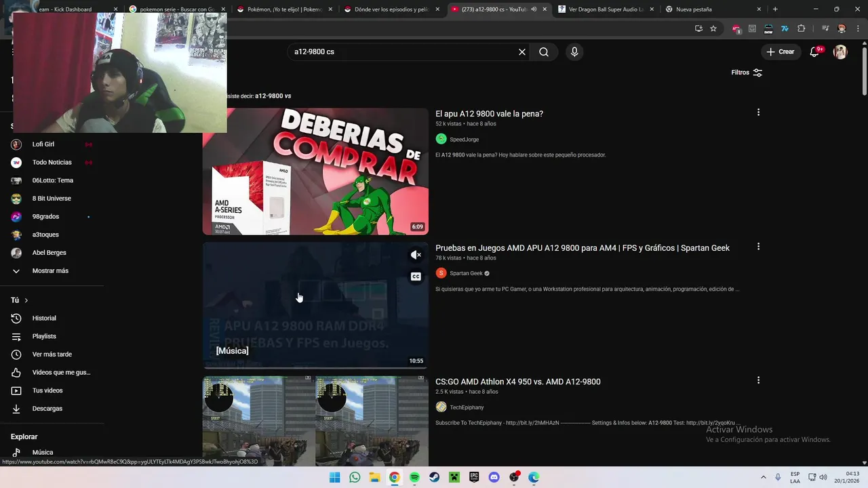
Task: Open Ver más tarde in the sidebar
Action: [x=52, y=354]
